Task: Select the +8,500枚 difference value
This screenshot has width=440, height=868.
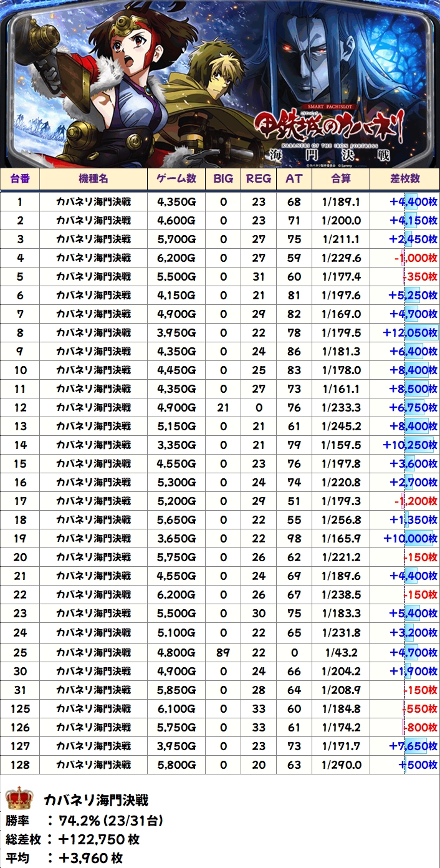Action: coord(413,388)
